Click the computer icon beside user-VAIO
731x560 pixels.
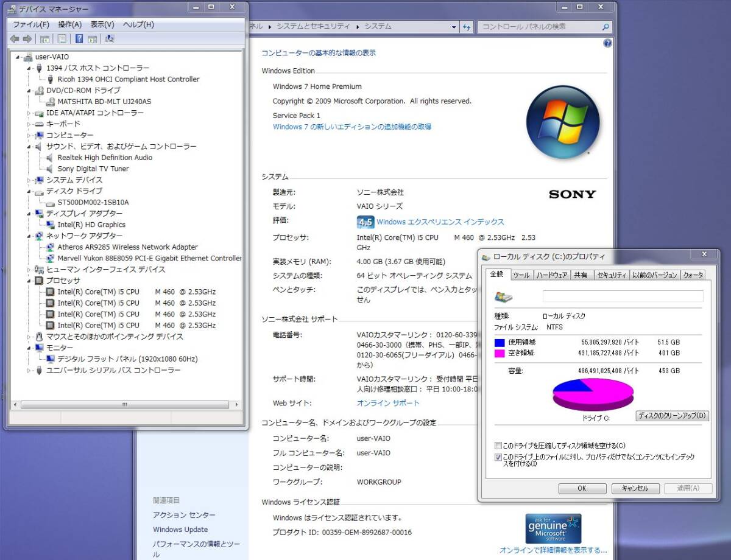(x=28, y=57)
